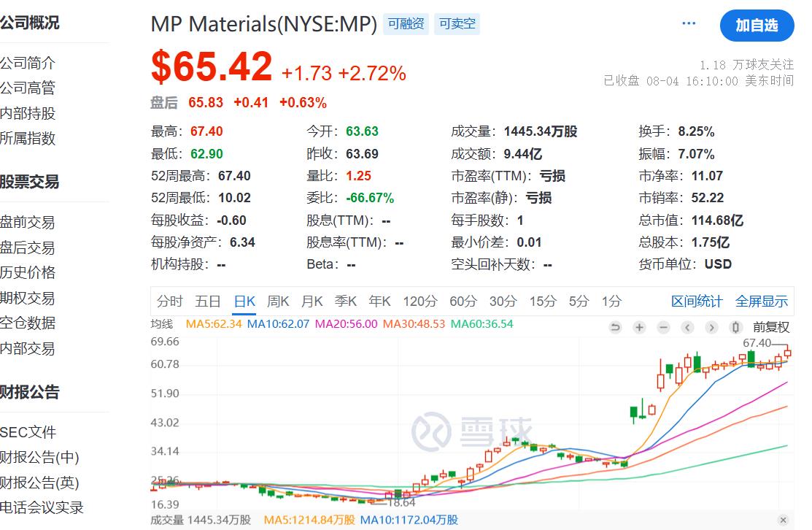812x530 pixels.
Task: Click the 成交量 1445.34万股 value in stats
Action: (x=541, y=131)
